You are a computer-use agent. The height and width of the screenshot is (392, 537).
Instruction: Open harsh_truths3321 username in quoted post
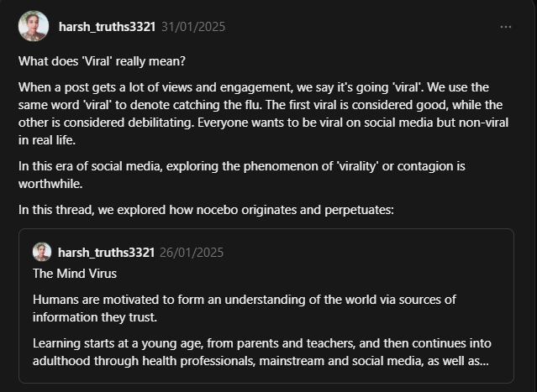pos(106,253)
